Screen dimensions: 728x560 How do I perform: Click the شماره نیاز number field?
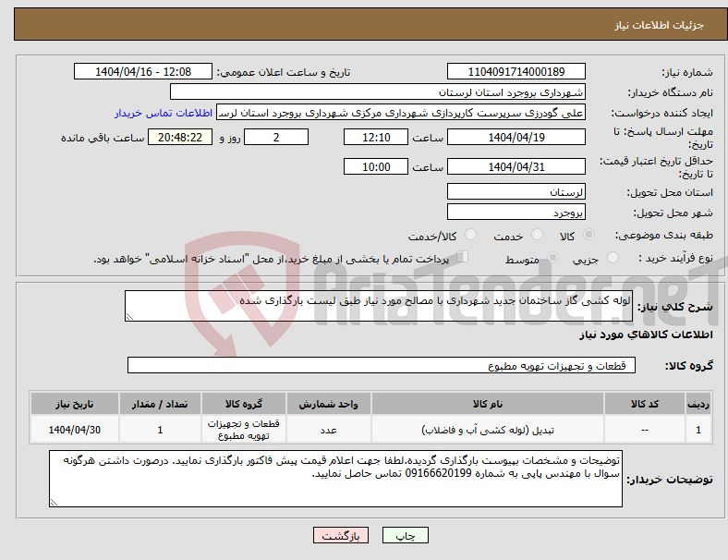516,71
